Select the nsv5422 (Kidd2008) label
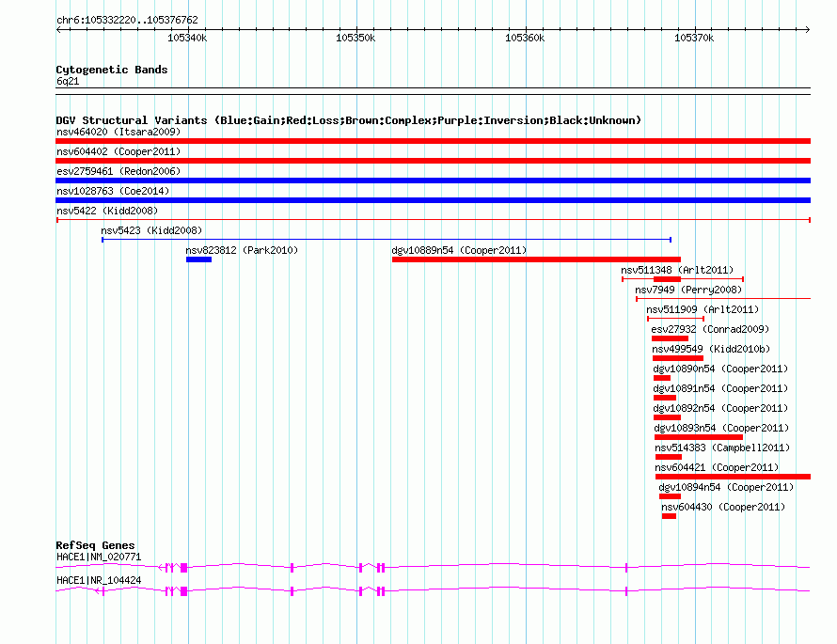837x644 pixels. [x=107, y=211]
